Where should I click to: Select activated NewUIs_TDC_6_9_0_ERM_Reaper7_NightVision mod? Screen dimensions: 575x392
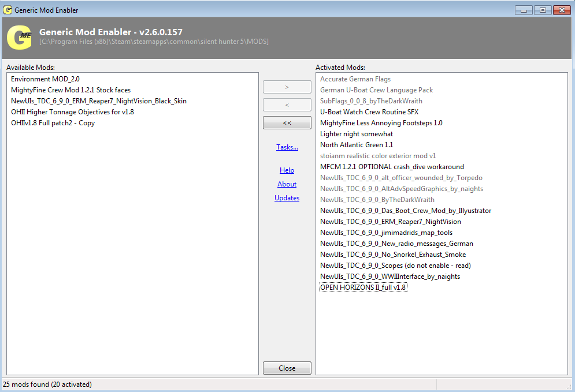391,222
